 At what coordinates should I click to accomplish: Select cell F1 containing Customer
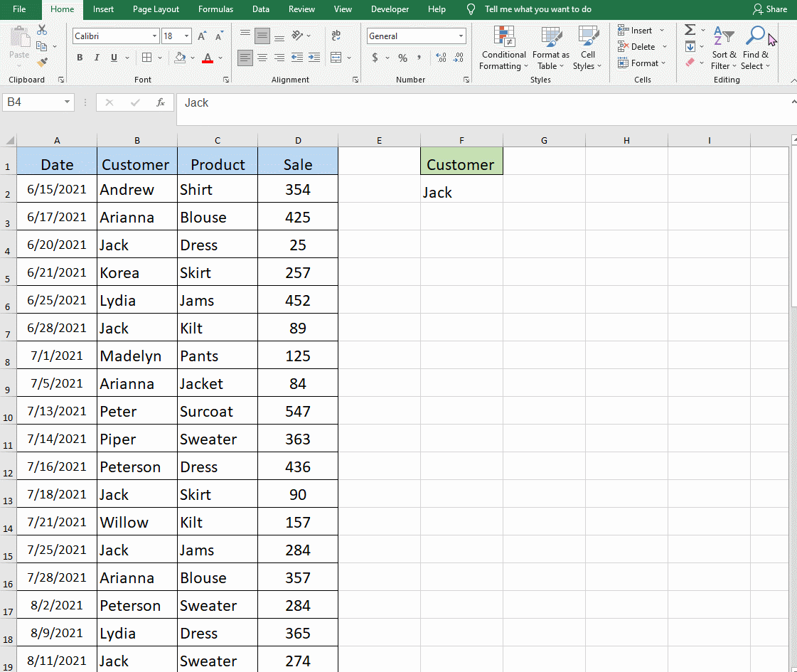[461, 162]
